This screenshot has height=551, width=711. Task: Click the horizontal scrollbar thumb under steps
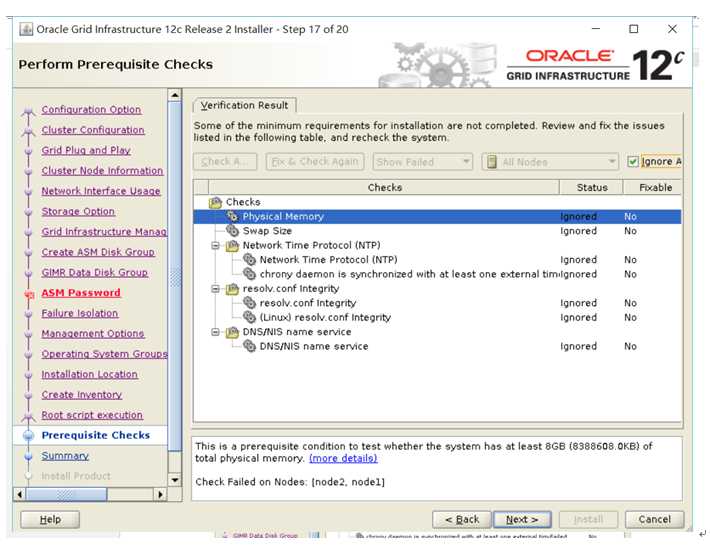66,494
